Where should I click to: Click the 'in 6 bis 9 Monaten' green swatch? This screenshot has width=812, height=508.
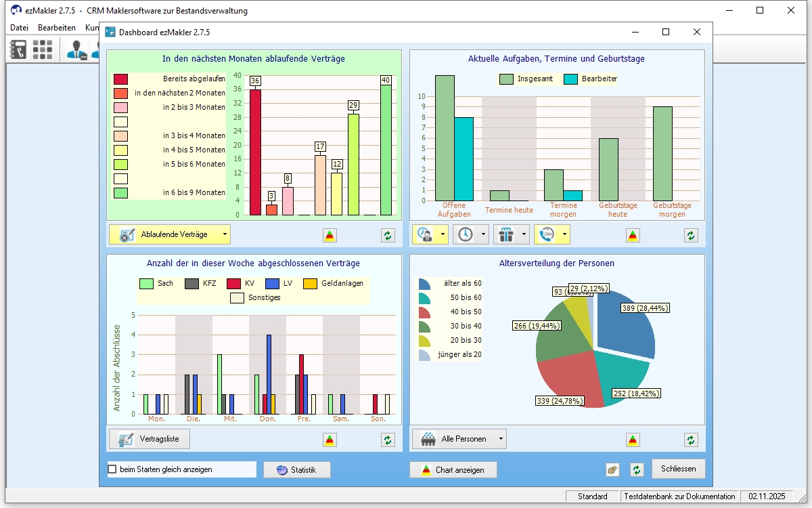click(x=120, y=193)
